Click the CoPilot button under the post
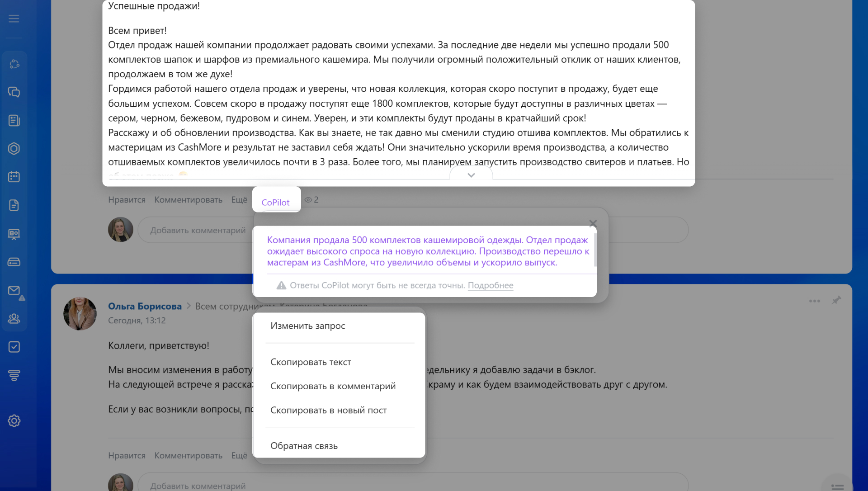This screenshot has width=868, height=491. (x=275, y=202)
